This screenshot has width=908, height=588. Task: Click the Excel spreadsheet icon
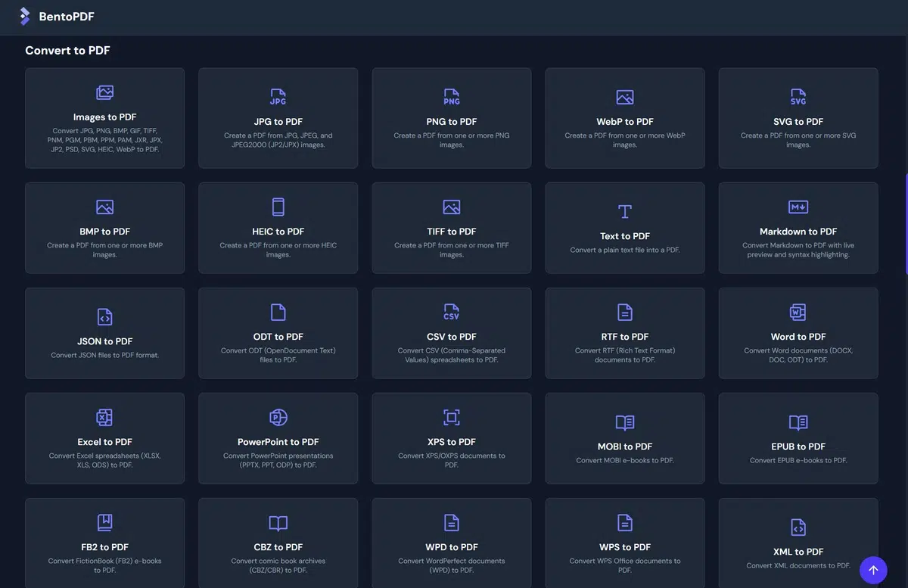pos(104,417)
